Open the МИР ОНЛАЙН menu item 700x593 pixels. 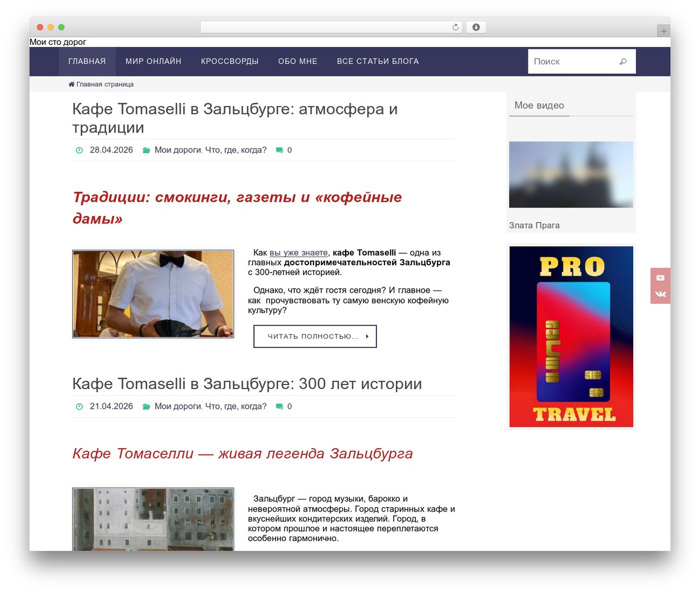tap(153, 61)
